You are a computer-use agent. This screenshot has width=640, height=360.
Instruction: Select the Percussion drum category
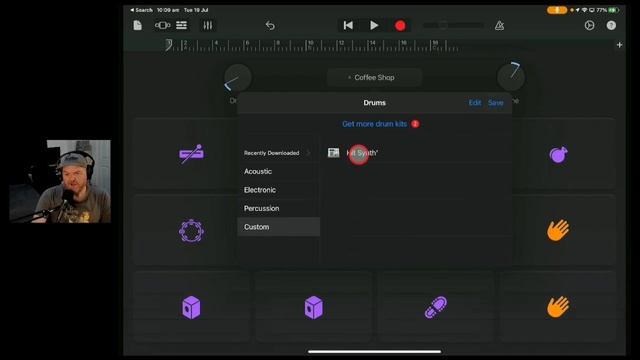tap(278, 208)
